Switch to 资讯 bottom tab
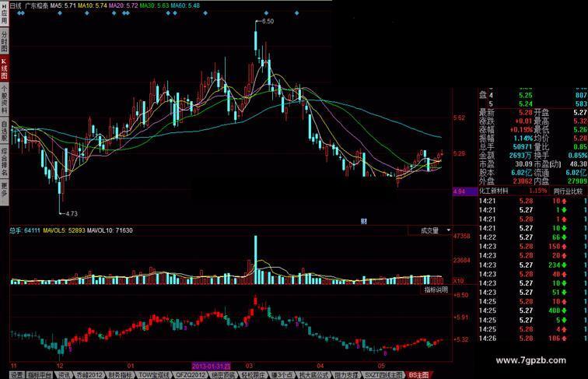Image resolution: width=588 pixels, height=379 pixels. (x=64, y=375)
